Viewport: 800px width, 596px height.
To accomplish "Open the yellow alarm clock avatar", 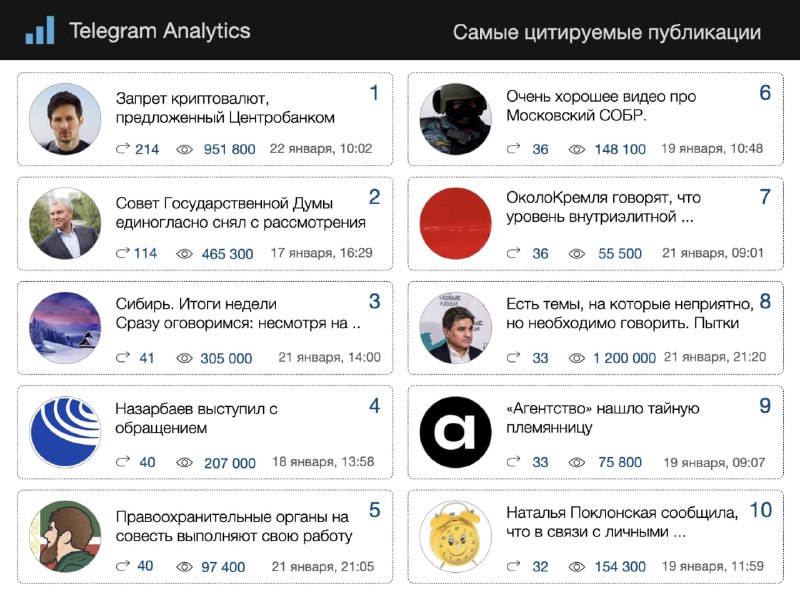I will click(x=456, y=536).
